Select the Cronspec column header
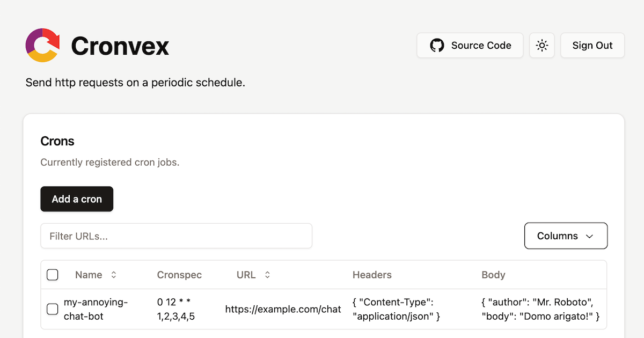 (179, 275)
